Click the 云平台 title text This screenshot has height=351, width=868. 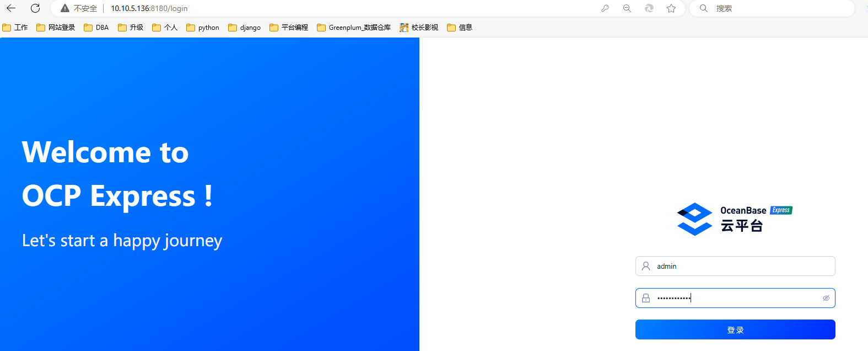click(742, 226)
